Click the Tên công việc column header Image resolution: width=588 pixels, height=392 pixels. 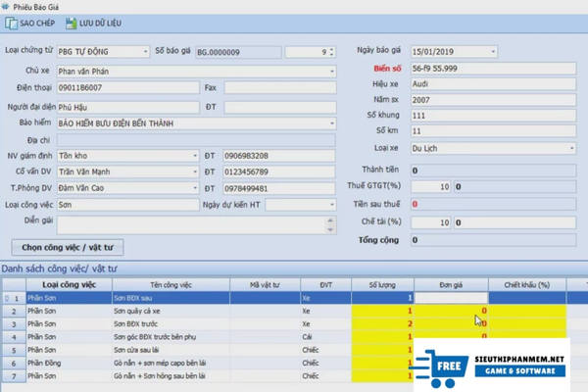(x=171, y=284)
